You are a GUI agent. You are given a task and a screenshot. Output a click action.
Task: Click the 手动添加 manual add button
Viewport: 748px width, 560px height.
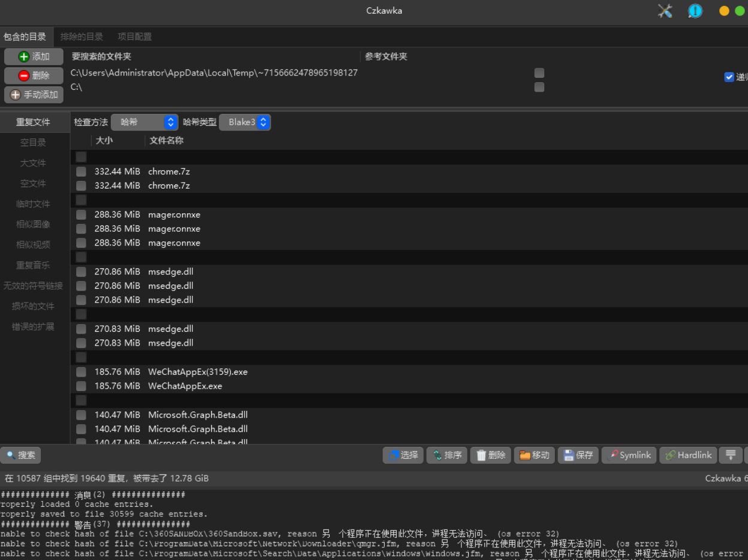click(34, 95)
